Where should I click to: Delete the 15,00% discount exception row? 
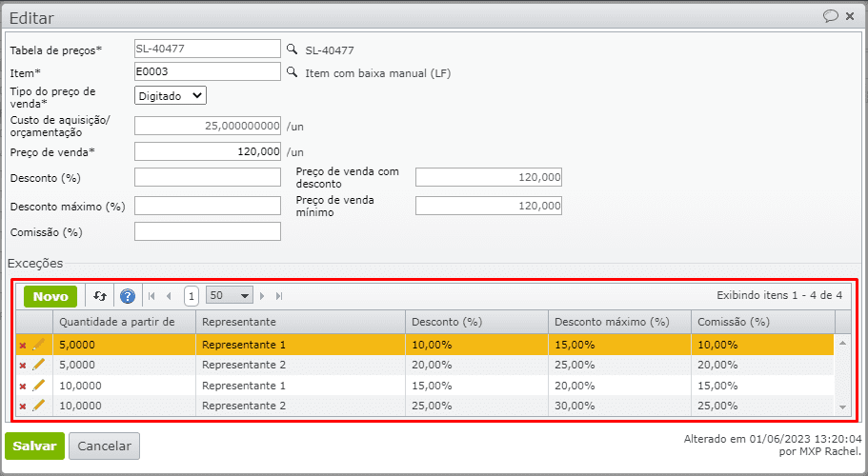23,386
